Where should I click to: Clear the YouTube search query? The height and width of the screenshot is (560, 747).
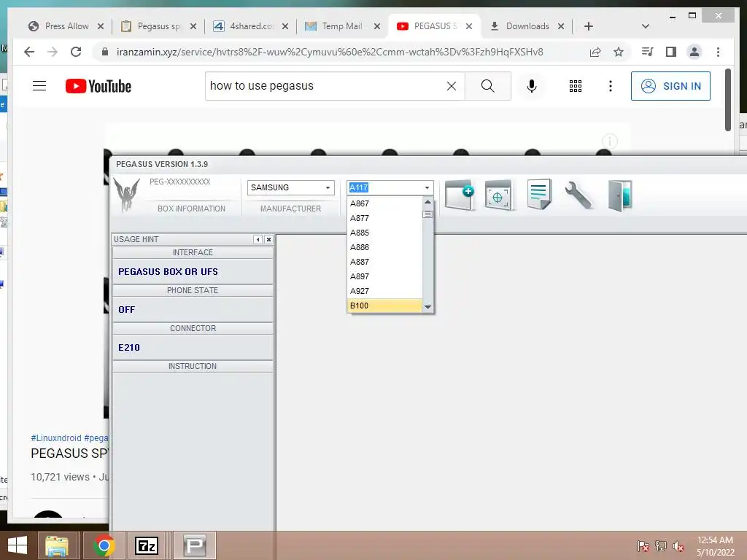[x=452, y=86]
